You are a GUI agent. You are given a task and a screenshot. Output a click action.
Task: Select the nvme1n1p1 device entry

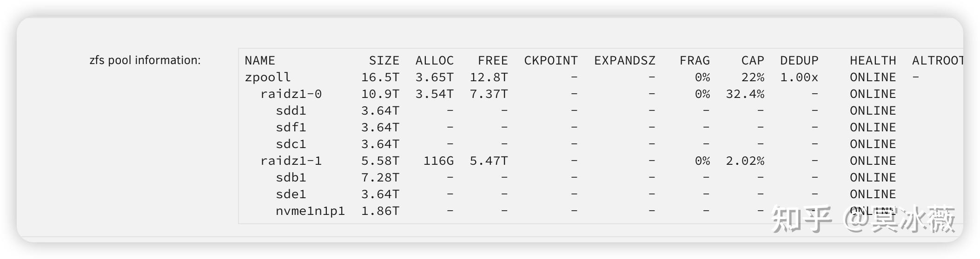[310, 211]
